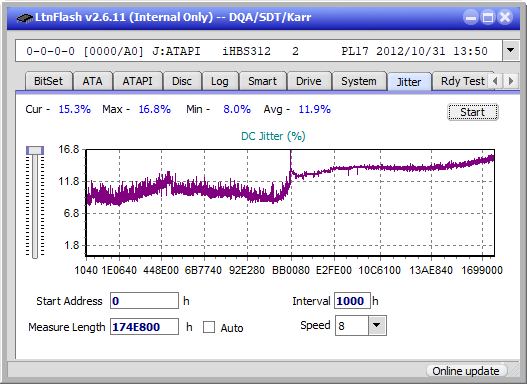
Task: Open the Log tab
Action: [220, 81]
